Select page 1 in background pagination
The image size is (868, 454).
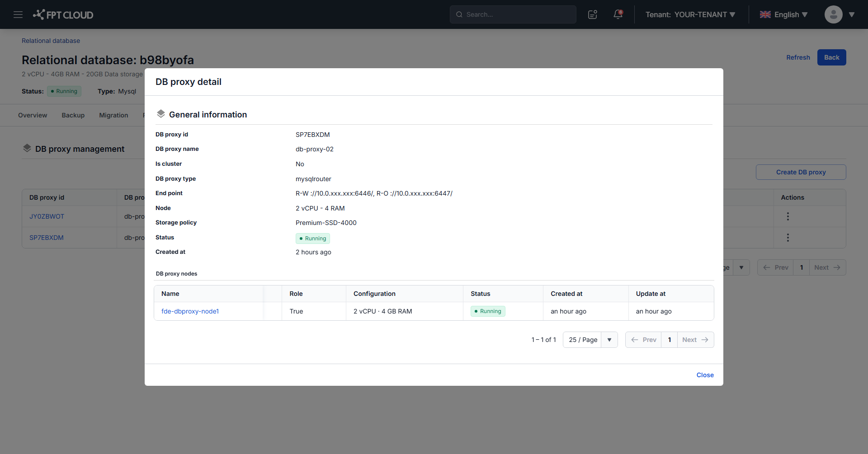pos(802,267)
